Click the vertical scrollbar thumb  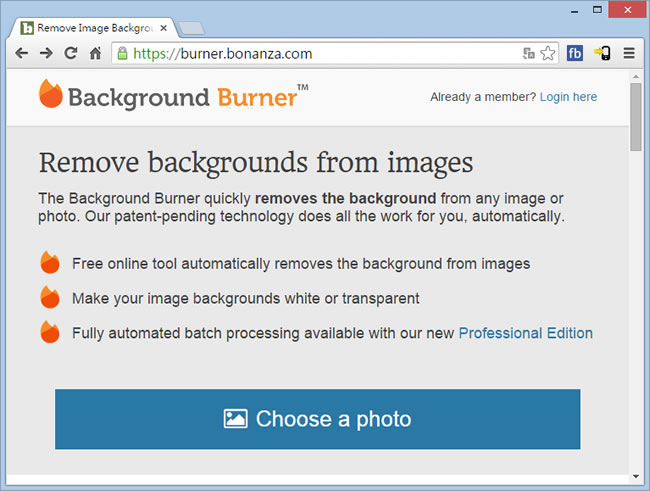pos(635,117)
